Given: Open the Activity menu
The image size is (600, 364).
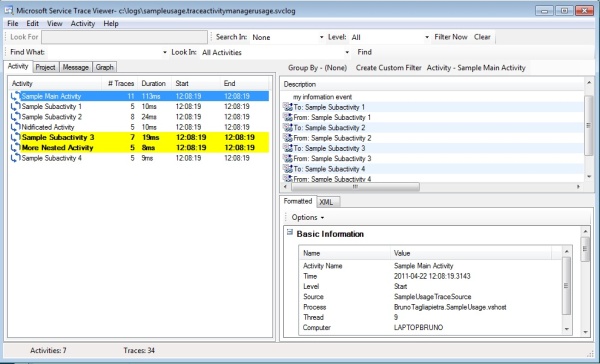Looking at the screenshot, I should (83, 23).
